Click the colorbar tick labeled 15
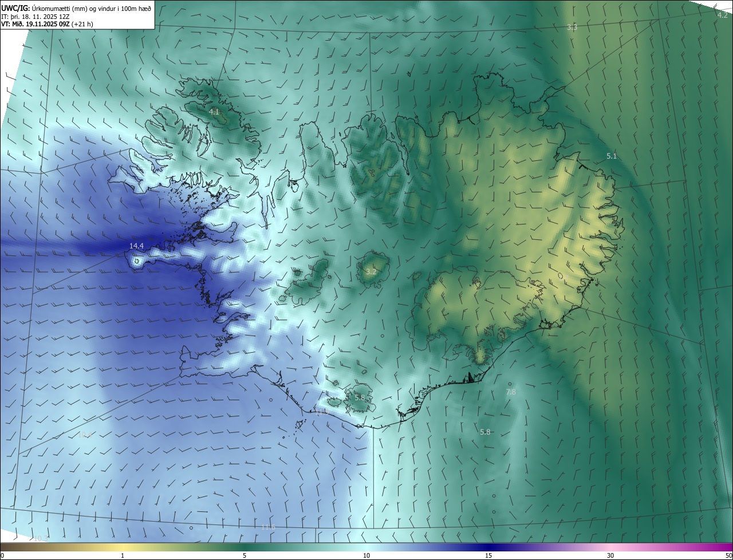The image size is (733, 560). pyautogui.click(x=488, y=555)
